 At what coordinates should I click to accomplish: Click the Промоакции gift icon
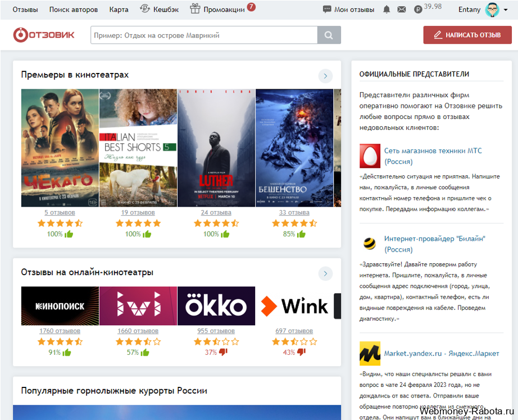[x=195, y=8]
